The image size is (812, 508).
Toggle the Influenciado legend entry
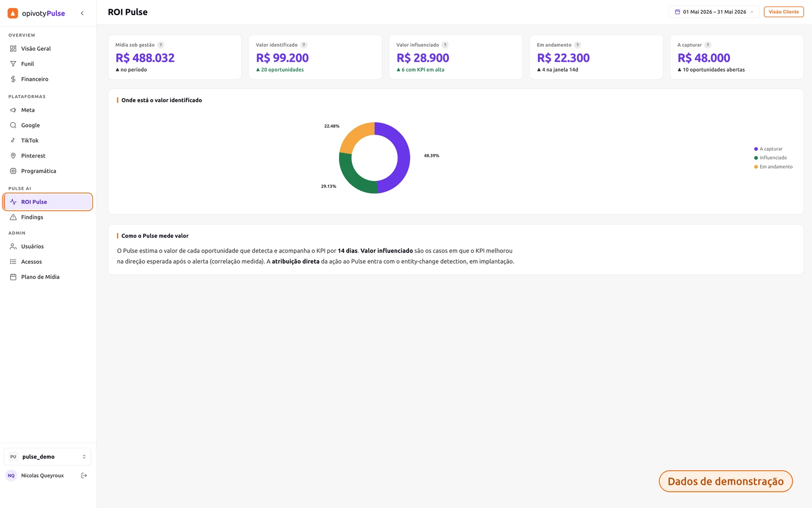point(770,158)
